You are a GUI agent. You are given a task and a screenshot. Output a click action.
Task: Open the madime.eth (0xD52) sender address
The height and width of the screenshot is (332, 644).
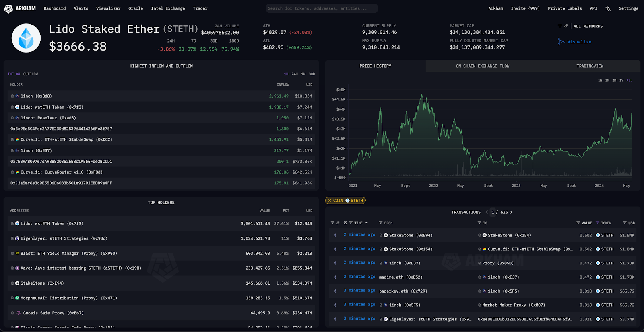400,277
